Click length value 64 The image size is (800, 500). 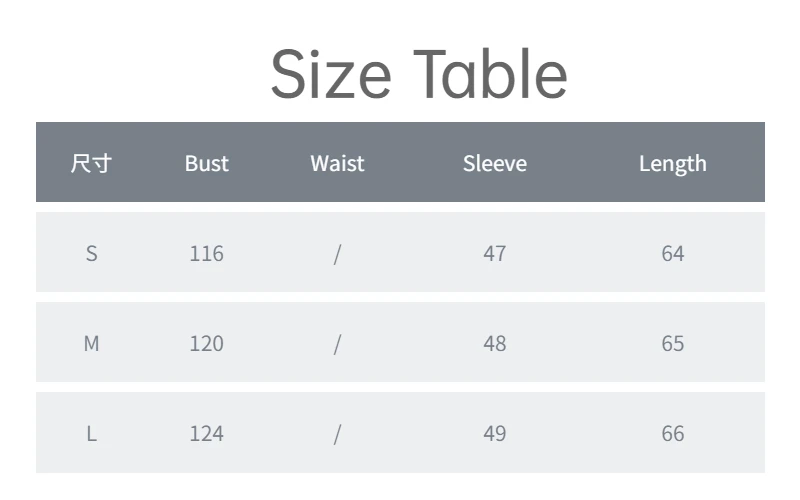pos(672,253)
